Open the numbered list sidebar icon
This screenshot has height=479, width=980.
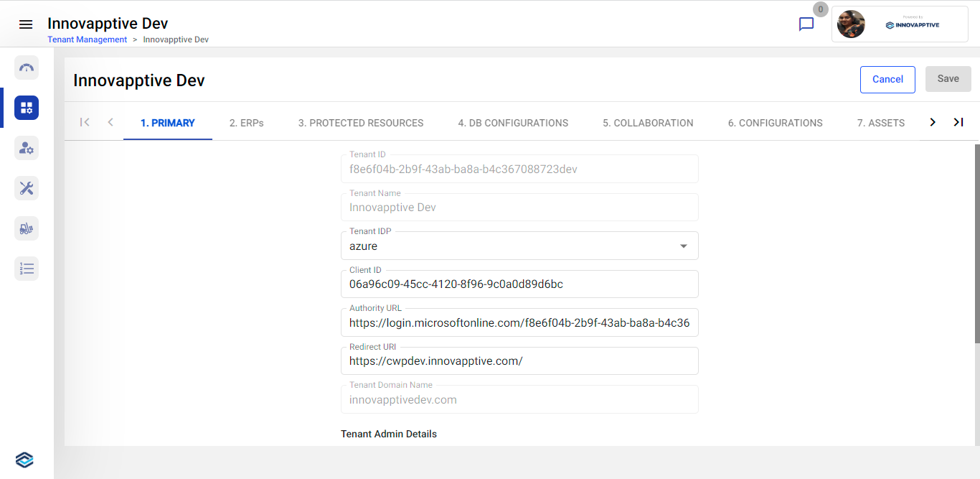pos(27,269)
